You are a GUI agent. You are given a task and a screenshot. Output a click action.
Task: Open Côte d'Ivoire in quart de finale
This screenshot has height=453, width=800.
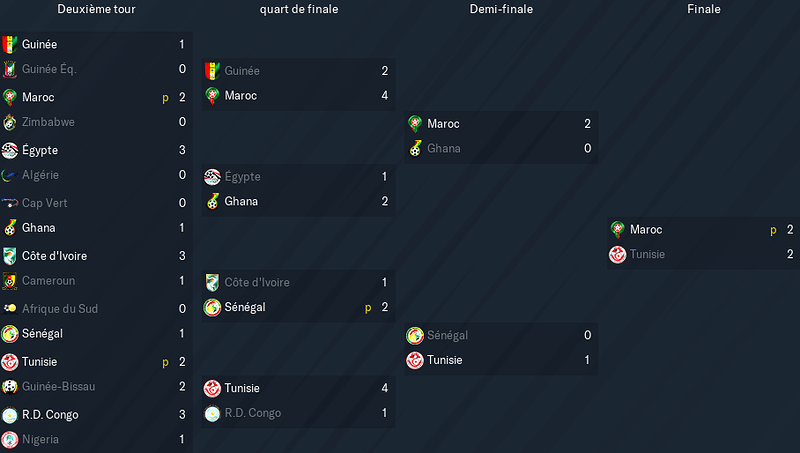(x=257, y=282)
